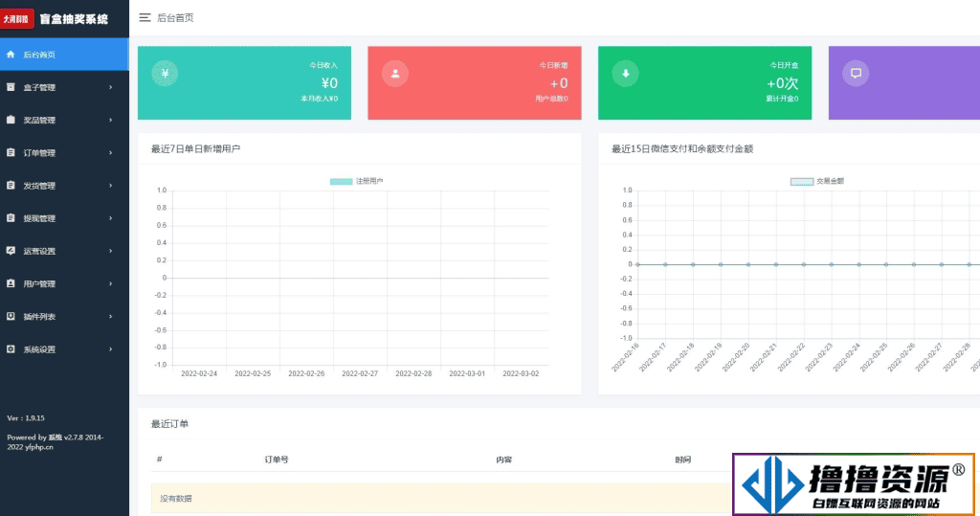Open the 订单管理 menu label
Screen dimensions: 980x516
(39, 152)
